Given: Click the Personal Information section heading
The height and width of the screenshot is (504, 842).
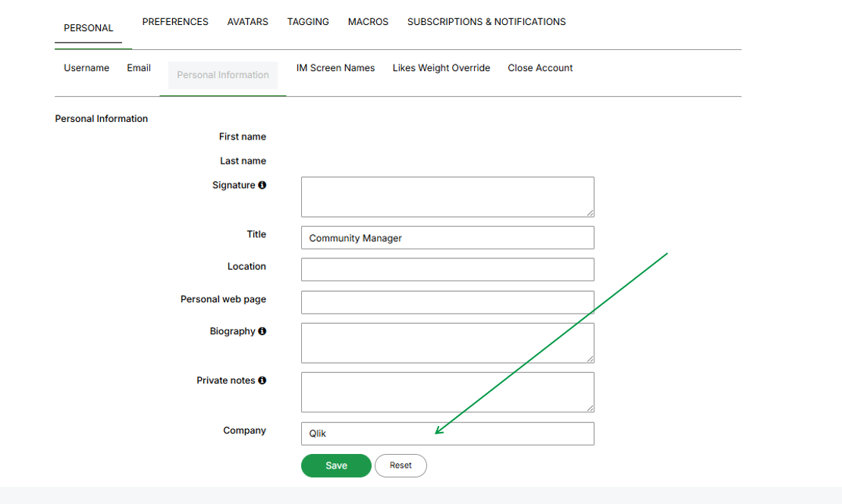Looking at the screenshot, I should [102, 119].
